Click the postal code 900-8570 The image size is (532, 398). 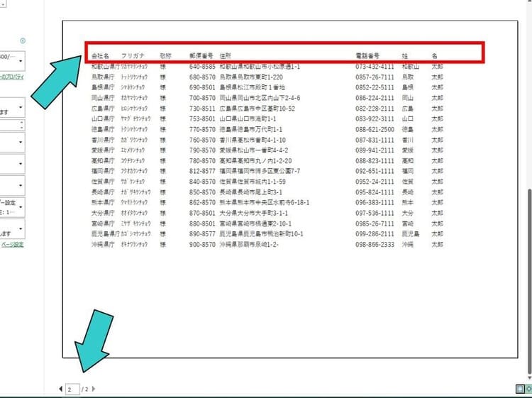(x=202, y=244)
